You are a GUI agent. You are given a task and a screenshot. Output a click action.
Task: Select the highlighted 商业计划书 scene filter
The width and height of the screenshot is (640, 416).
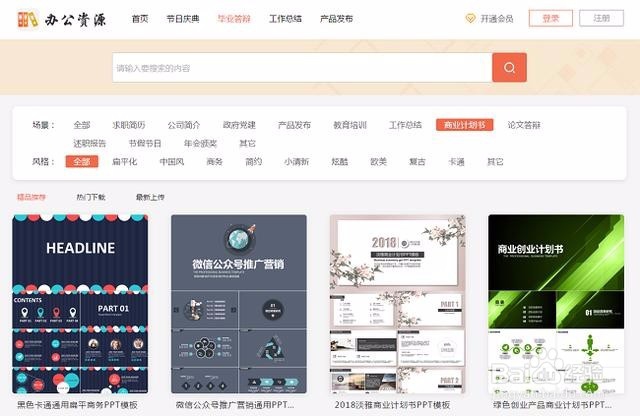point(464,125)
